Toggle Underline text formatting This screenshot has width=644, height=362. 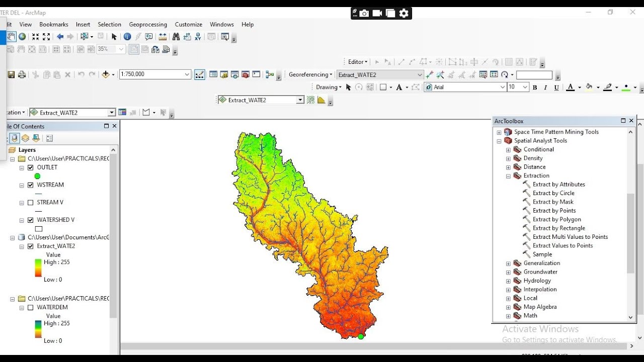pyautogui.click(x=556, y=87)
